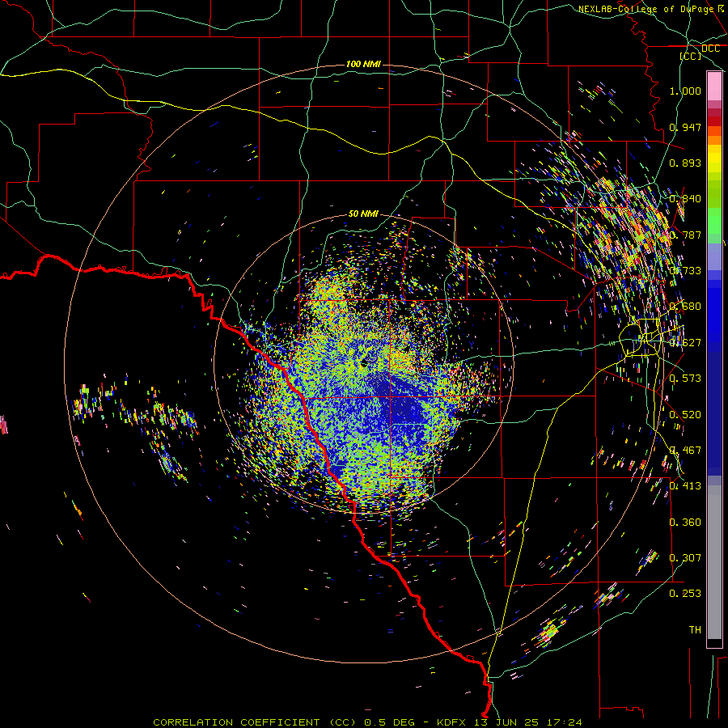Click the 0.520 legend value
The image size is (728, 728).
coord(685,414)
